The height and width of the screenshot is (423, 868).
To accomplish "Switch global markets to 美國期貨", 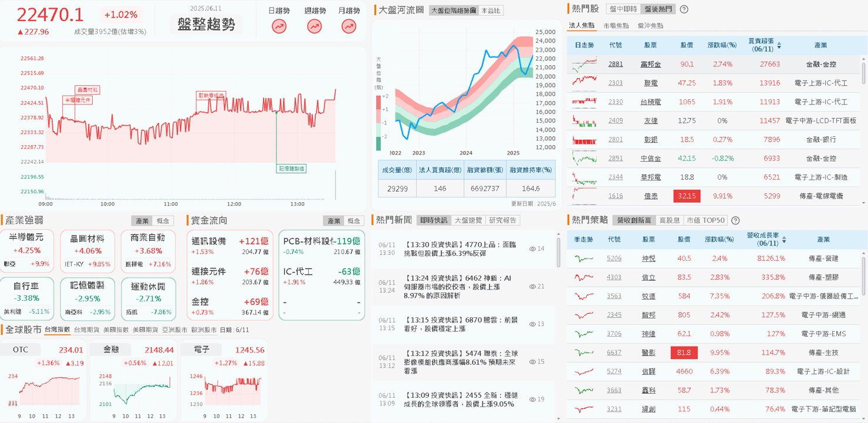I will click(x=145, y=330).
